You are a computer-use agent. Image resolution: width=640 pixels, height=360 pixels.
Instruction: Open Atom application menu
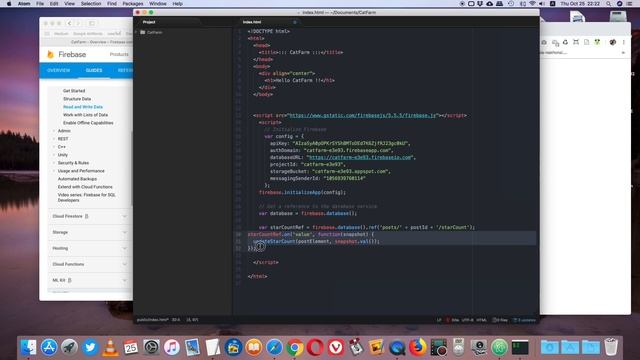(x=24, y=4)
